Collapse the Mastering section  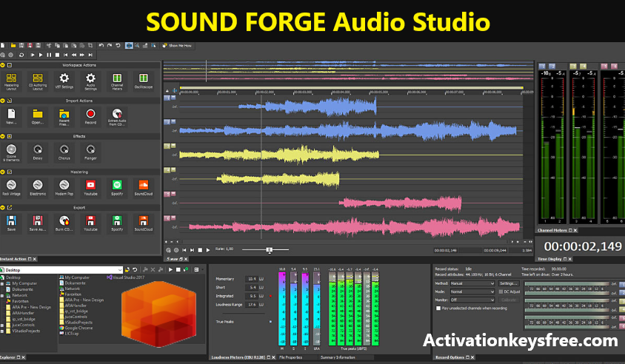click(x=2, y=172)
